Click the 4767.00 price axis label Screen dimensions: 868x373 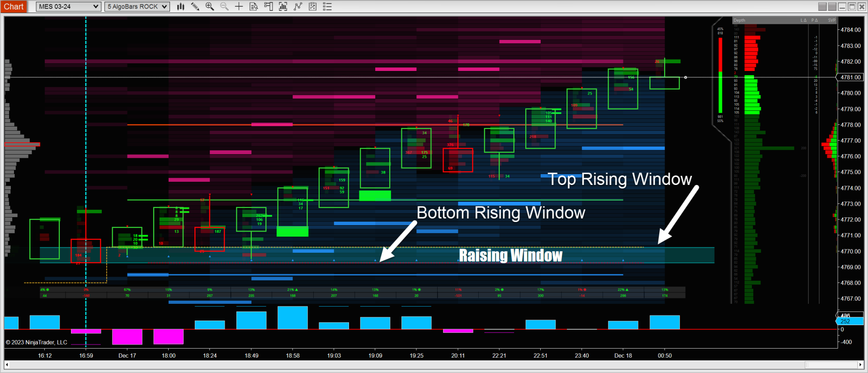pyautogui.click(x=850, y=299)
